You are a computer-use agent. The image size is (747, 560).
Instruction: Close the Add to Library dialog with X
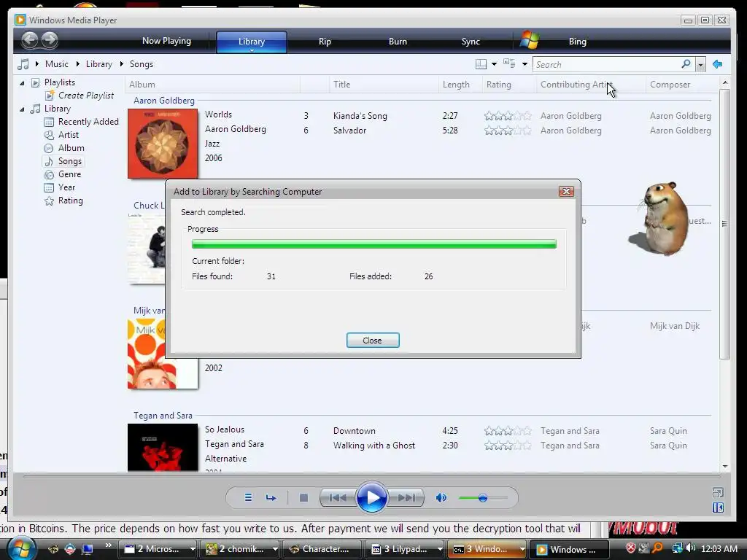566,192
